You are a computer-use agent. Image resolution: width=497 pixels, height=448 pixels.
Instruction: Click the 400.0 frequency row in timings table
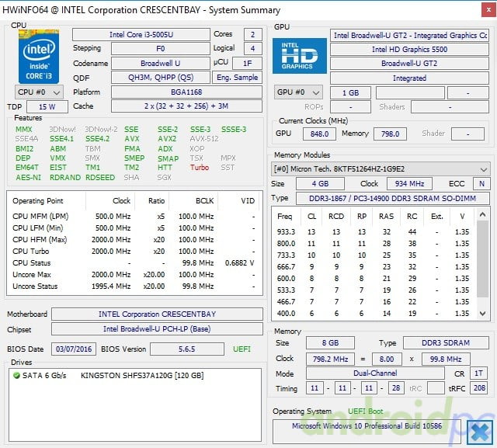pyautogui.click(x=374, y=314)
